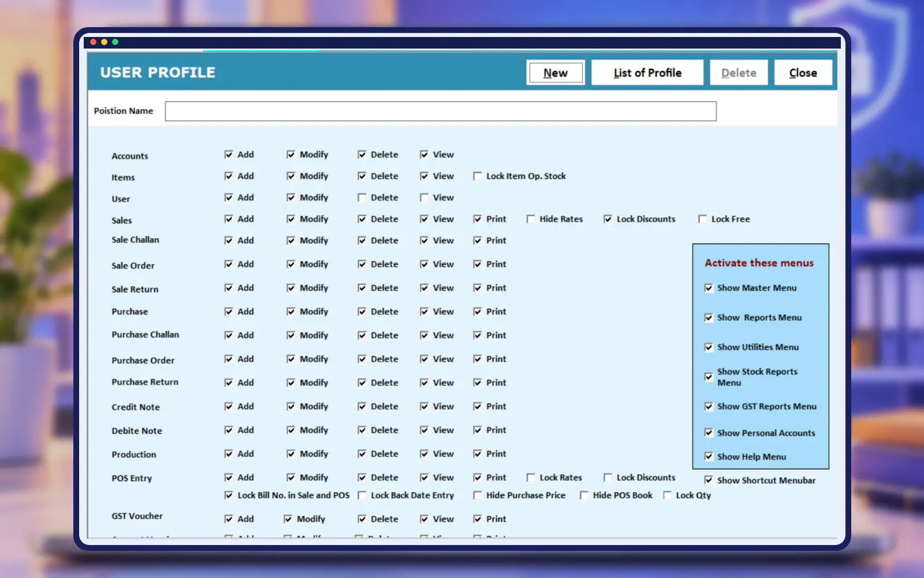This screenshot has width=924, height=578.
Task: Toggle View checkbox for Items row
Action: 424,176
